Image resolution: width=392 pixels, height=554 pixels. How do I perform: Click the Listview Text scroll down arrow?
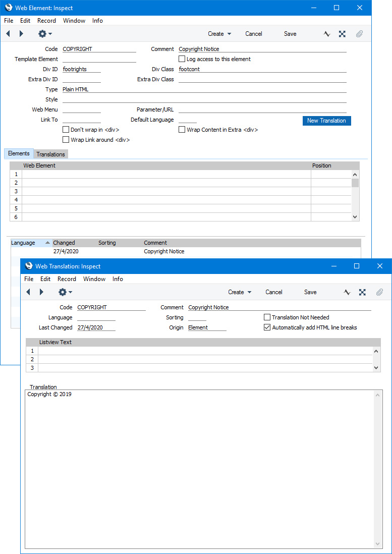(376, 368)
